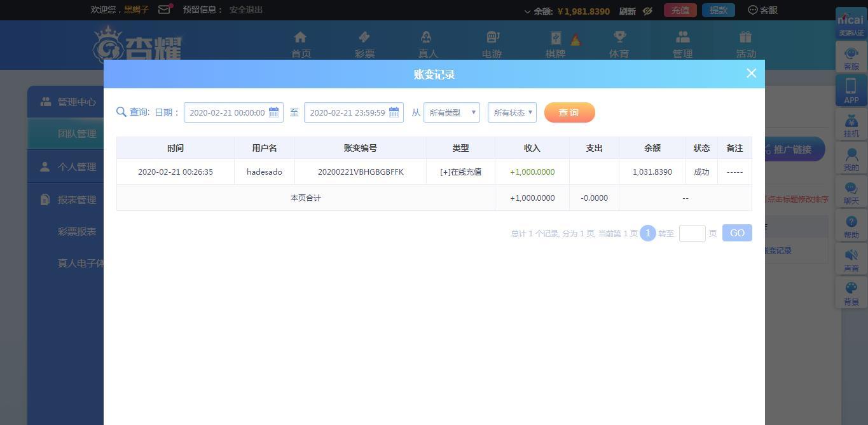The image size is (868, 425).
Task: Click the page number jump input field
Action: click(x=692, y=233)
